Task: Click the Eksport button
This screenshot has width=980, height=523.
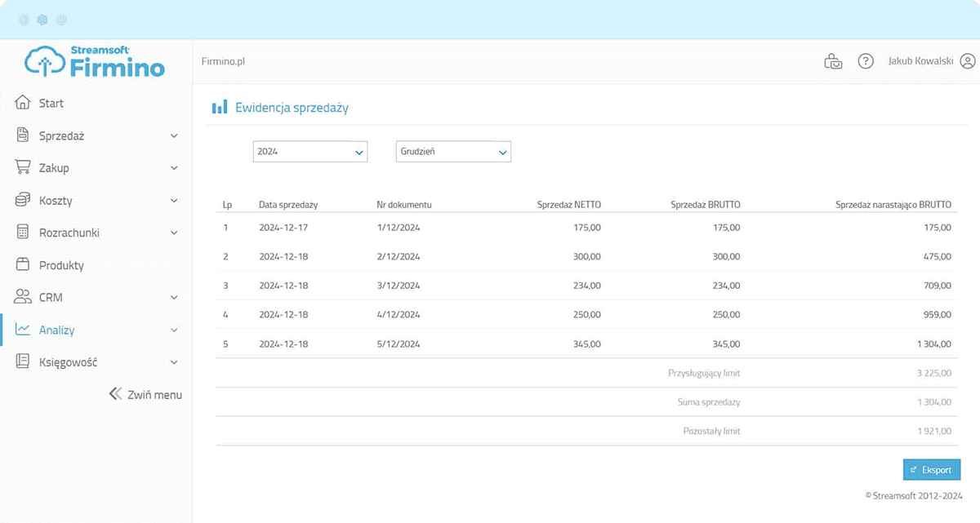Action: pos(932,470)
